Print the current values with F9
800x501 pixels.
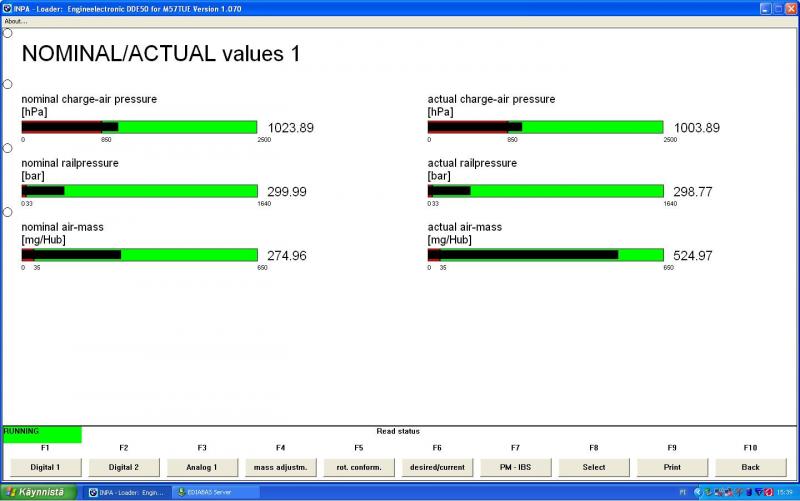coord(672,467)
